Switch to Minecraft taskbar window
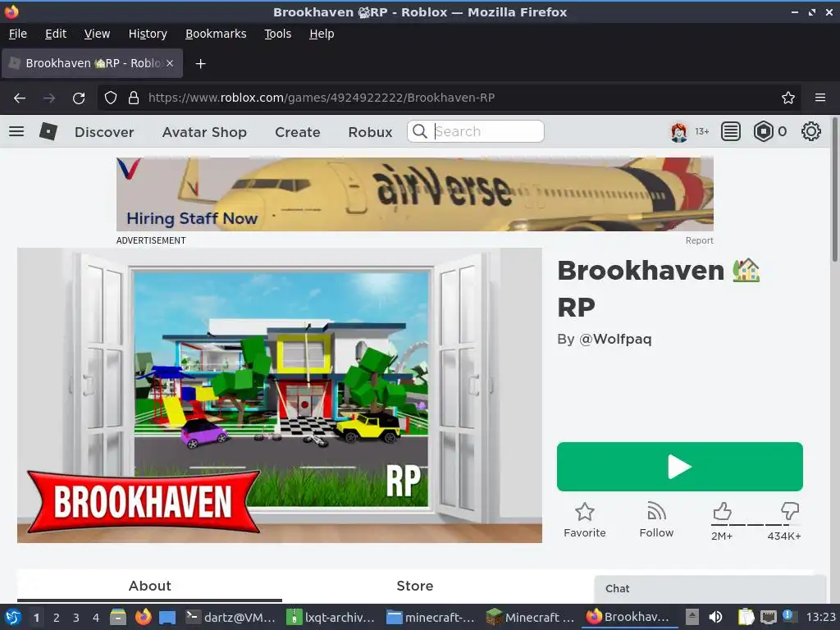The image size is (840, 630). (532, 617)
